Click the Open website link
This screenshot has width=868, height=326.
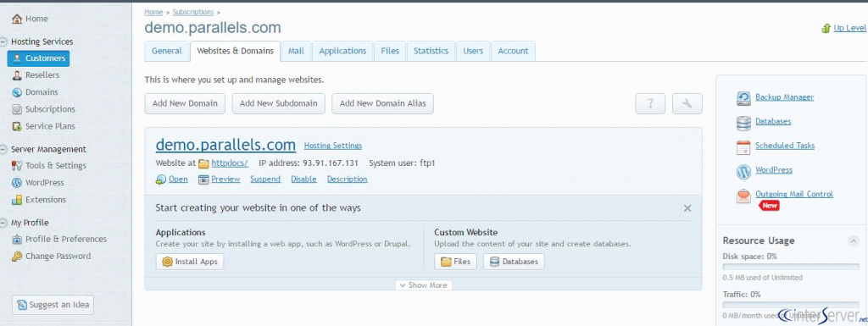[178, 179]
